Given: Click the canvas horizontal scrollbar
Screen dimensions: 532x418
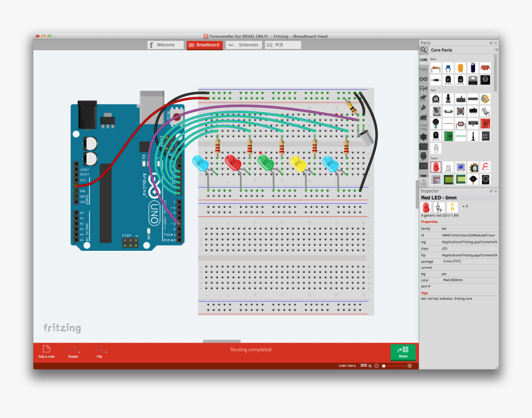Looking at the screenshot, I should (221, 341).
